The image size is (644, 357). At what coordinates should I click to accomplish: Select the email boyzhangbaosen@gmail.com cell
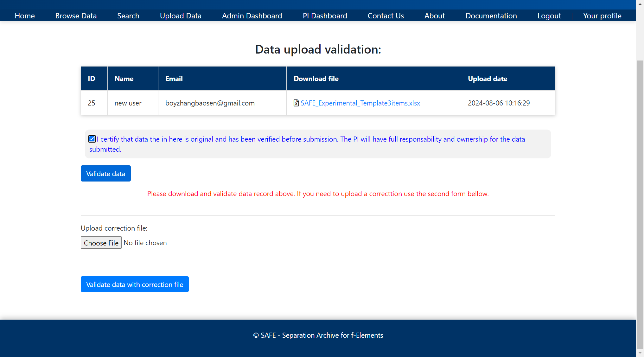point(222,103)
